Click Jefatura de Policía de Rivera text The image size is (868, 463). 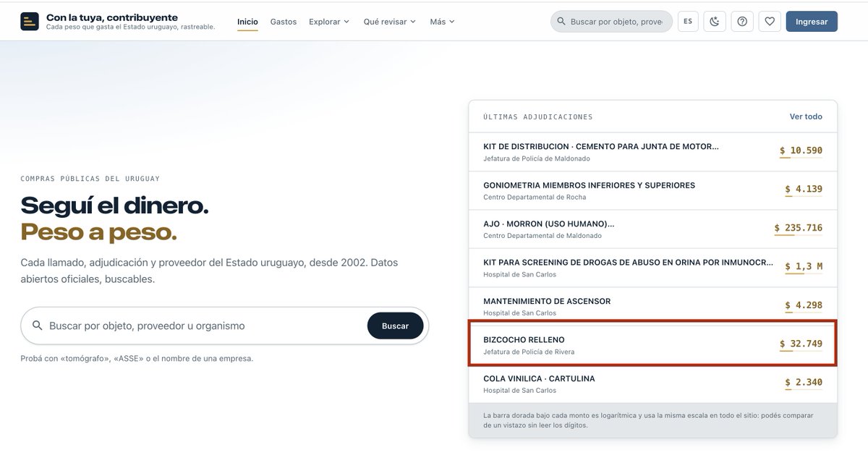coord(529,352)
